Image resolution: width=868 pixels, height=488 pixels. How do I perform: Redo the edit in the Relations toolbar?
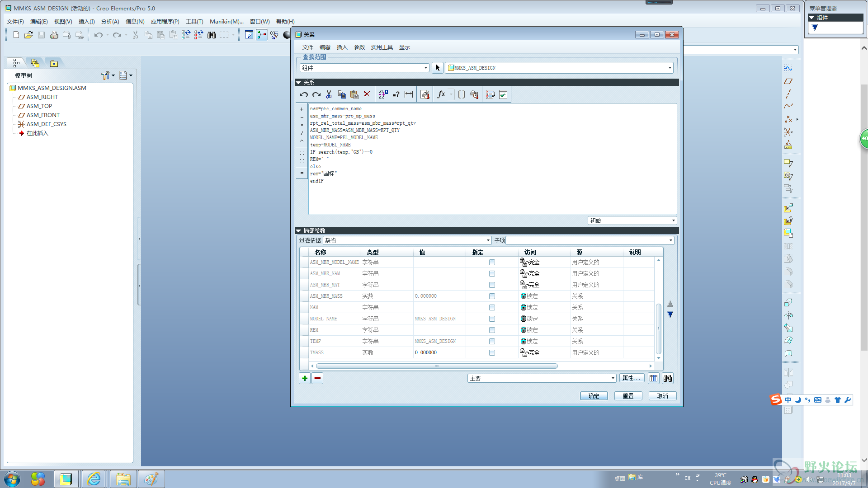coord(316,94)
